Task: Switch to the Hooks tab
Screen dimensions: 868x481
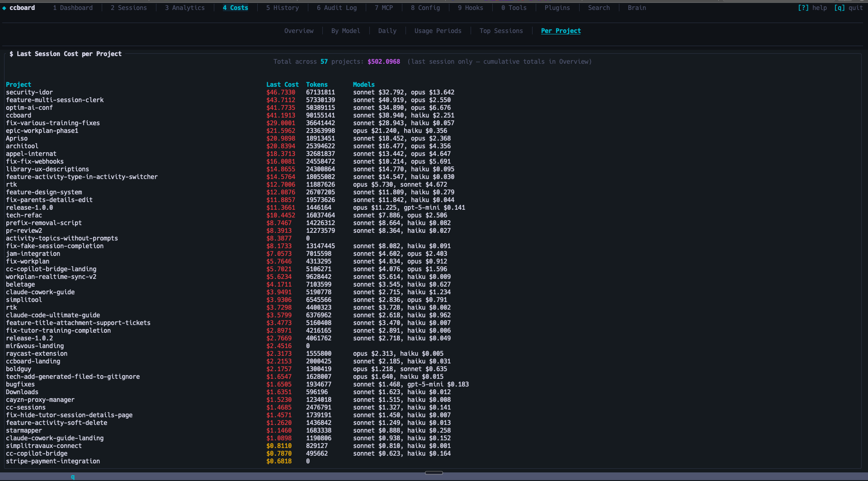Action: (x=471, y=8)
